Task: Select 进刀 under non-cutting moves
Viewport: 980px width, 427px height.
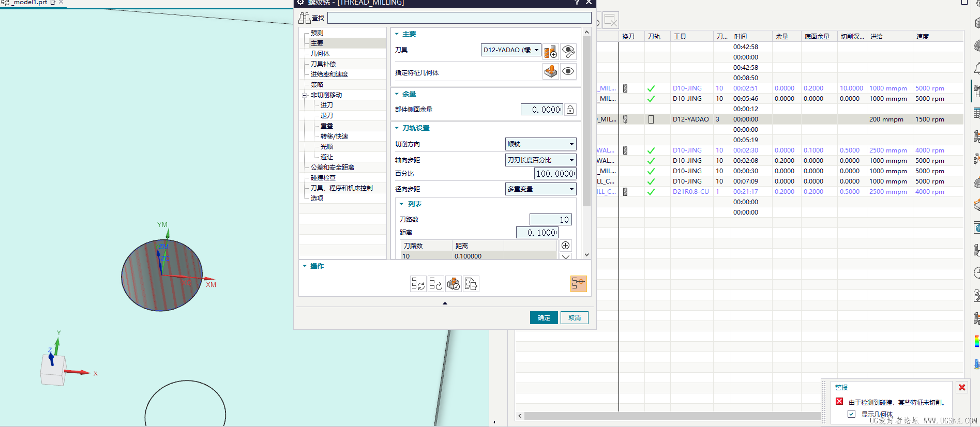Action: tap(327, 105)
